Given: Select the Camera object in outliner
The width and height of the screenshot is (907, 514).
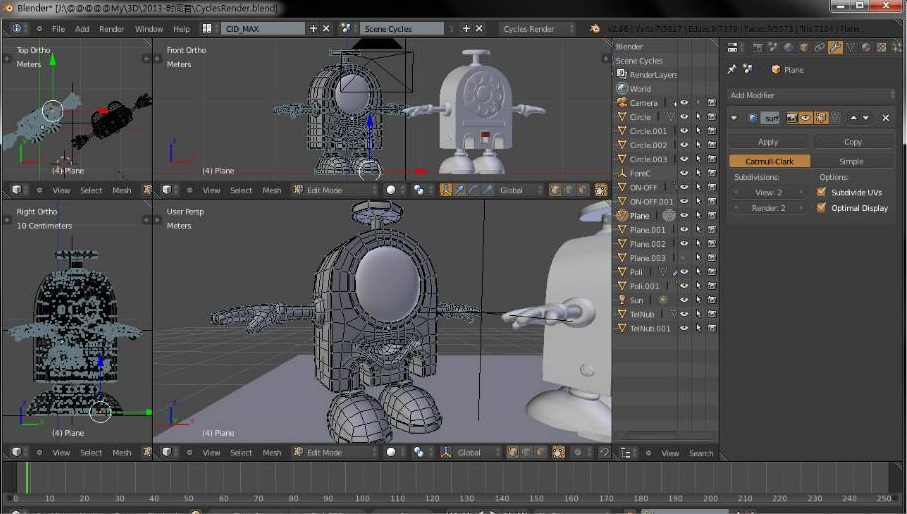Looking at the screenshot, I should coord(643,103).
